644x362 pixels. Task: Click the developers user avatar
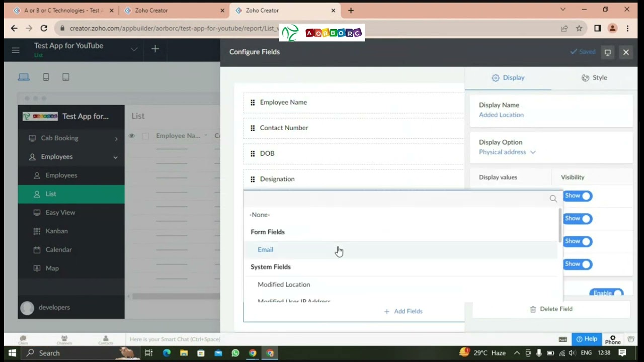(x=27, y=308)
